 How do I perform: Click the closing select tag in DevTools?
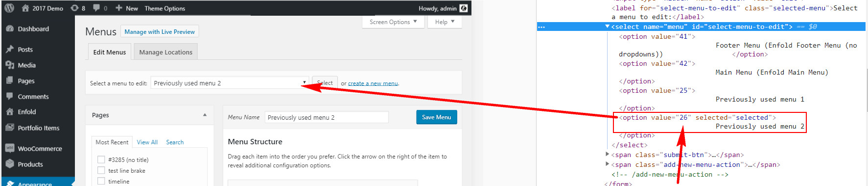coord(630,145)
